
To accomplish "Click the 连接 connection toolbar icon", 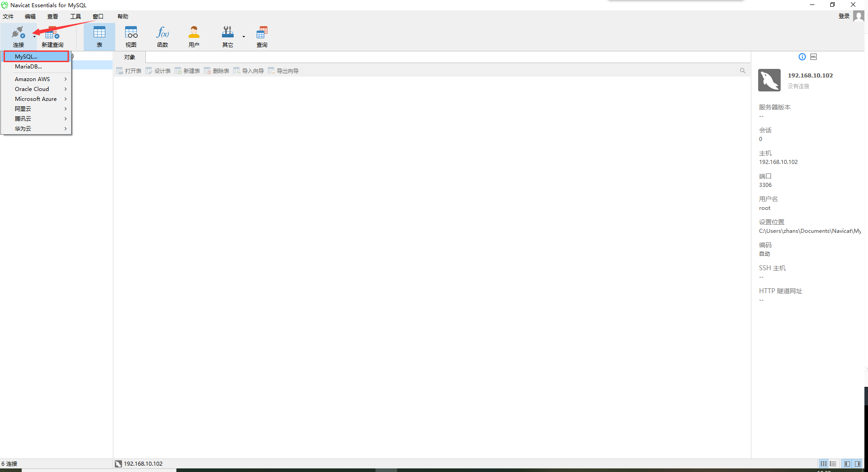I will (x=18, y=36).
